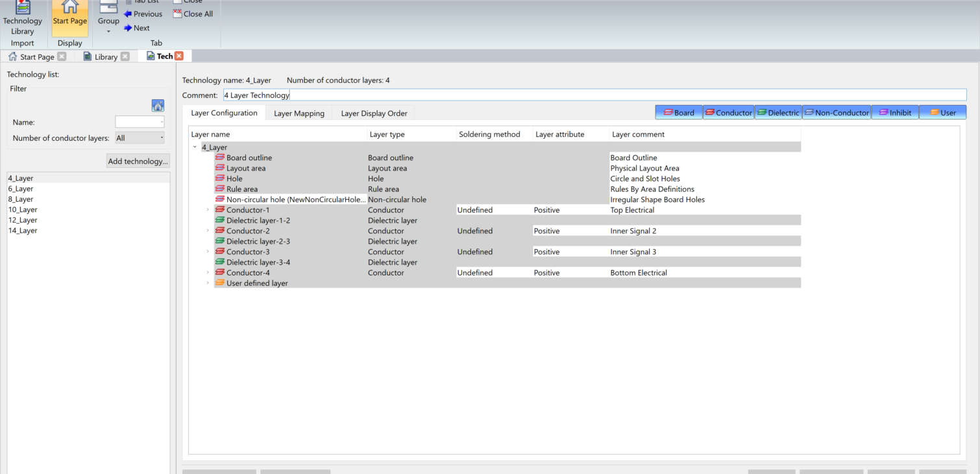This screenshot has height=474, width=980.
Task: Click 'Top Electrical' layer comment cell
Action: (x=705, y=209)
